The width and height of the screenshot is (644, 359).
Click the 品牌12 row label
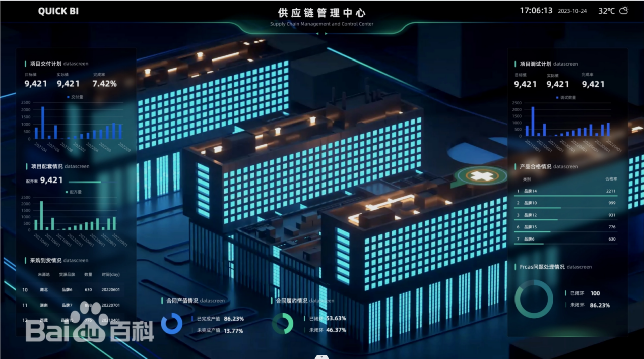point(531,215)
